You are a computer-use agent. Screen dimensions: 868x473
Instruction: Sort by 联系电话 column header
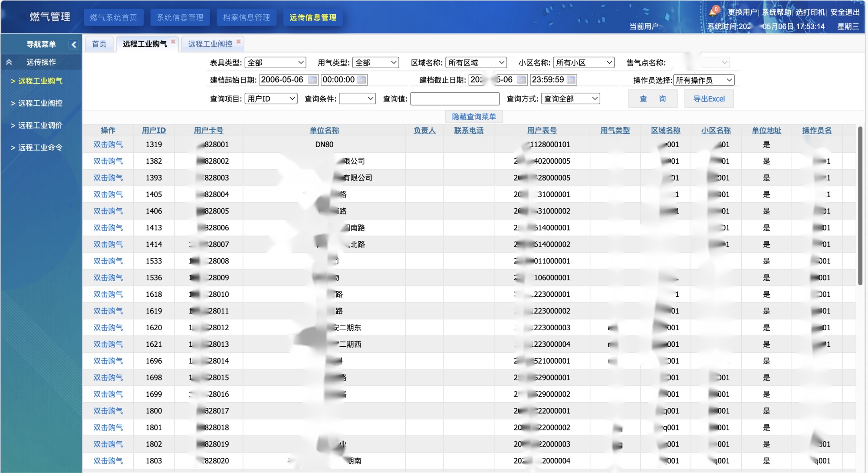pos(469,130)
